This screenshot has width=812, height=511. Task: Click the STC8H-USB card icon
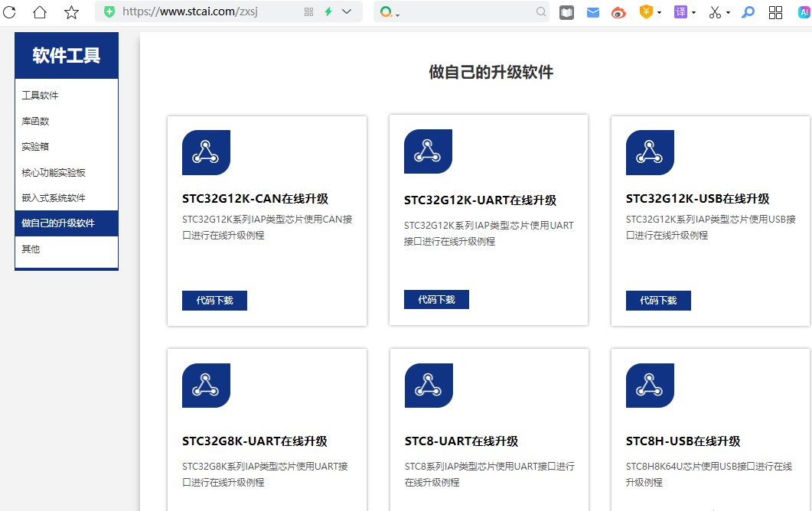coord(650,386)
